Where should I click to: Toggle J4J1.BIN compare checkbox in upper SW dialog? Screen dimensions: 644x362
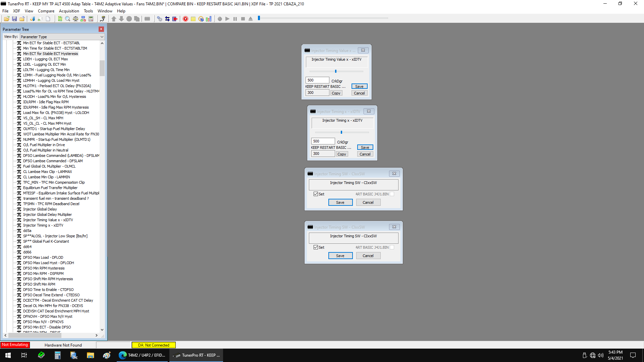pyautogui.click(x=392, y=194)
